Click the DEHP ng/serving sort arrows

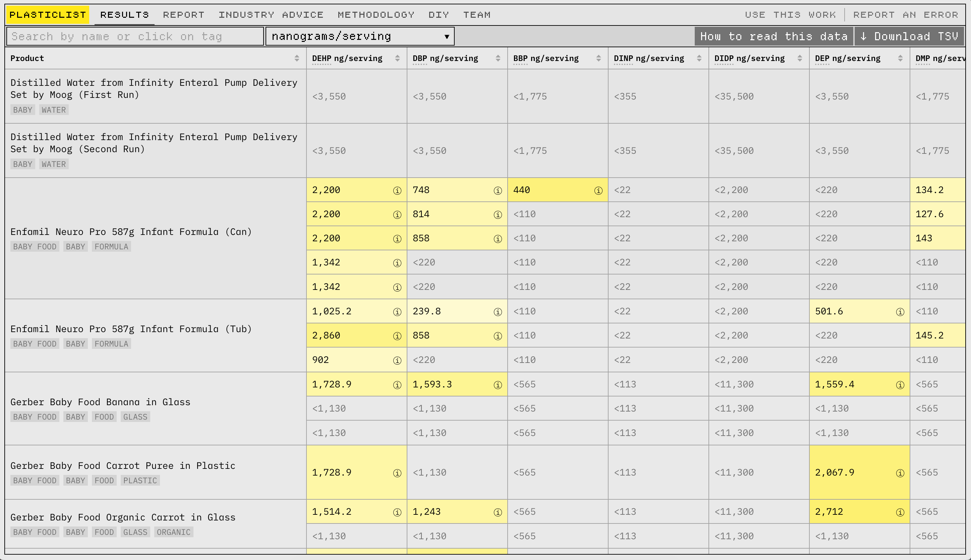pyautogui.click(x=397, y=58)
